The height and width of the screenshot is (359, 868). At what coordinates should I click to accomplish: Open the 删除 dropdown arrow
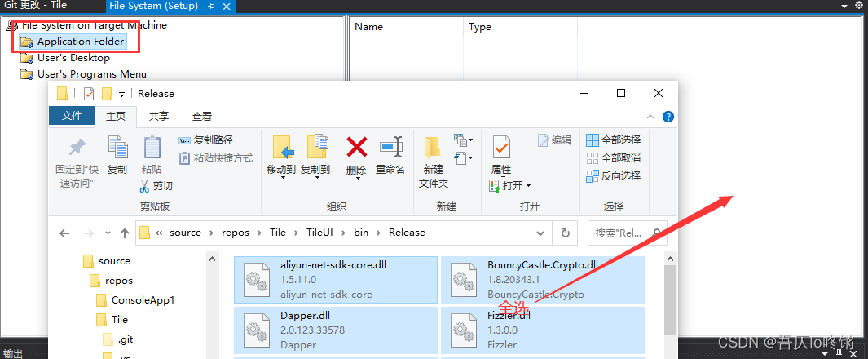(x=358, y=179)
